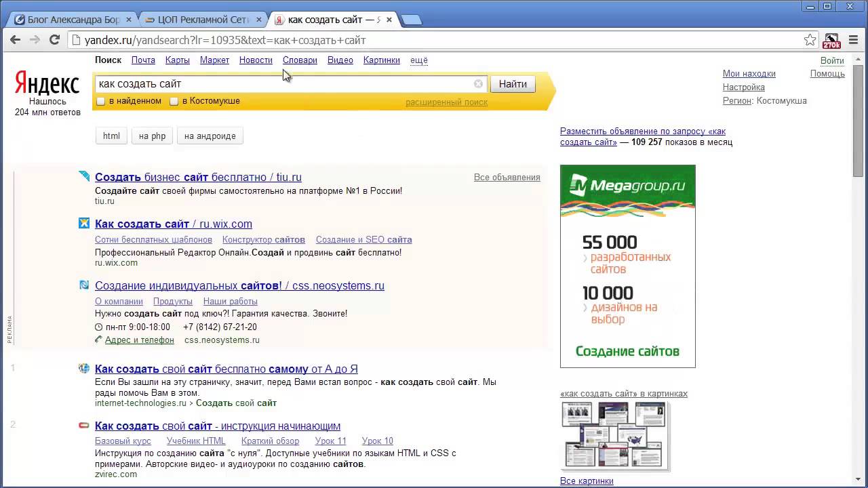Open Как создать сайт / ru.wix.com ad
Image resolution: width=868 pixels, height=488 pixels.
[x=174, y=224]
